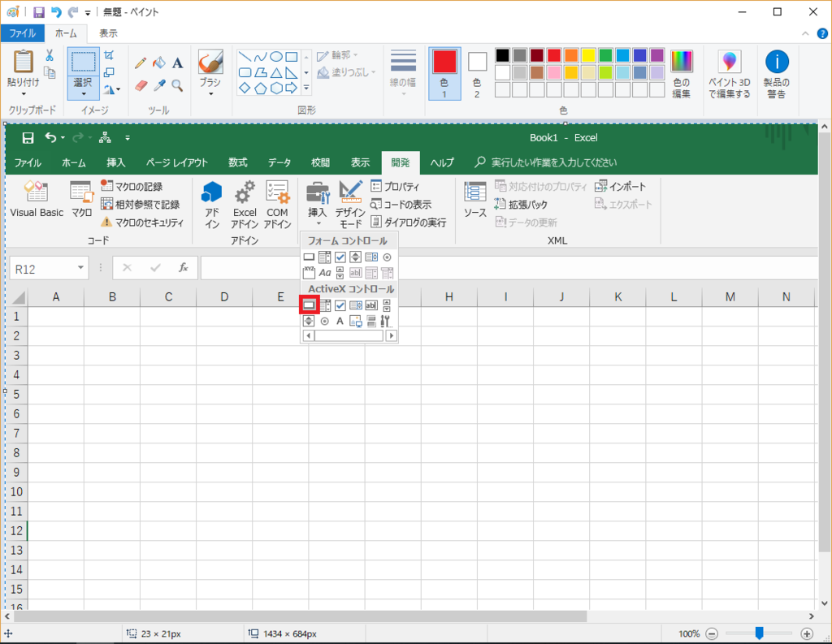Select the Text tool (A)
This screenshot has height=644, width=832.
click(x=176, y=63)
